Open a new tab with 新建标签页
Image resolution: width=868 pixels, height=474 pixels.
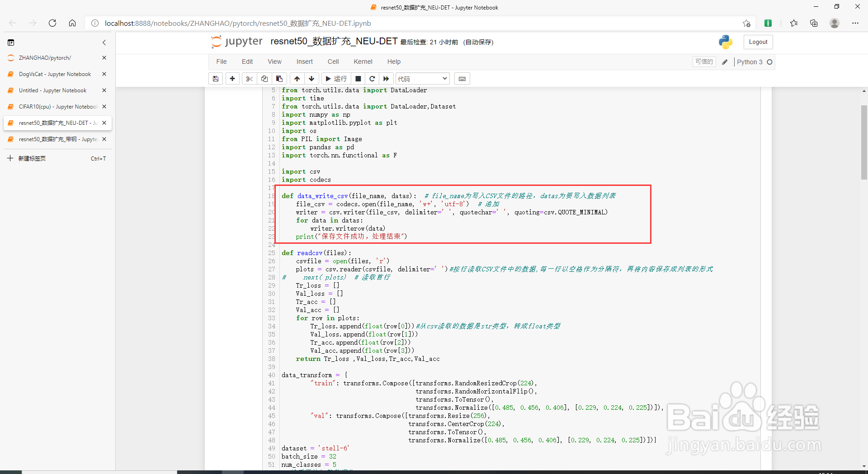(x=57, y=158)
